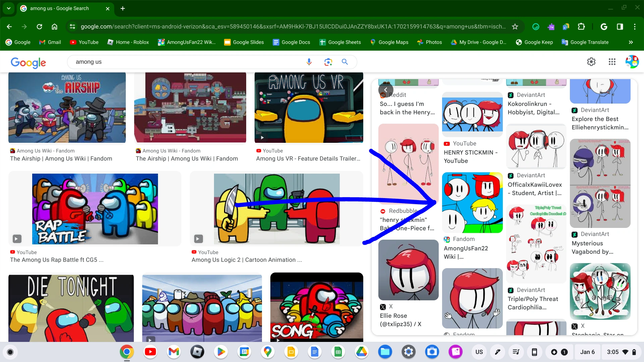Open a new browser tab

click(123, 8)
